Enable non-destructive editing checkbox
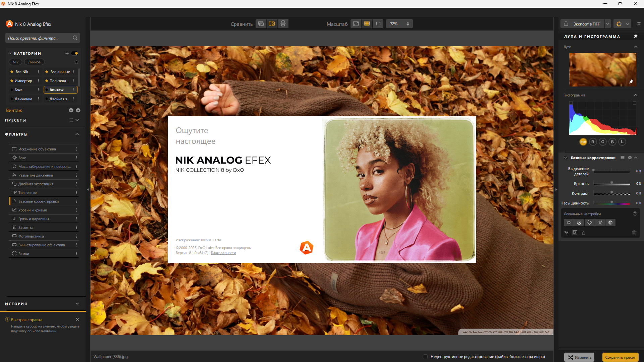 [x=425, y=357]
